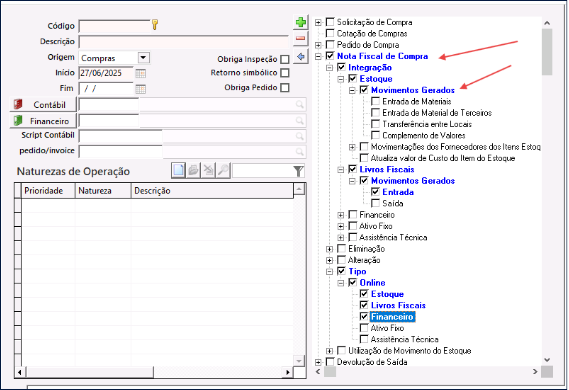This screenshot has height=390, width=569.
Task: Click the Descrição input field
Action: coord(184,42)
